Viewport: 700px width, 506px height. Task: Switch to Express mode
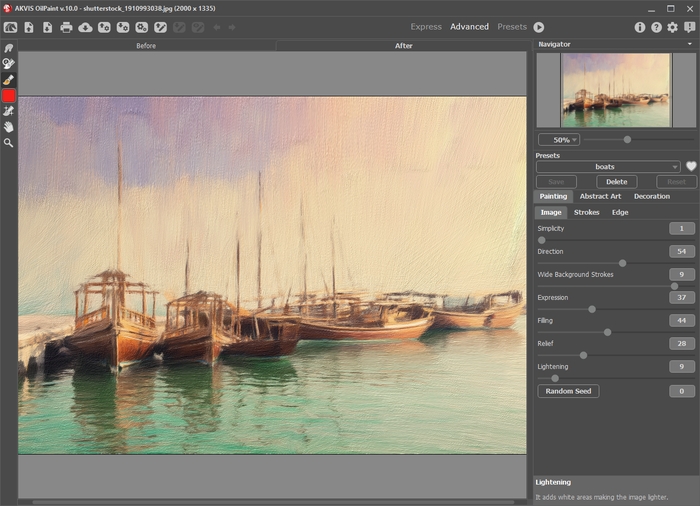click(426, 27)
